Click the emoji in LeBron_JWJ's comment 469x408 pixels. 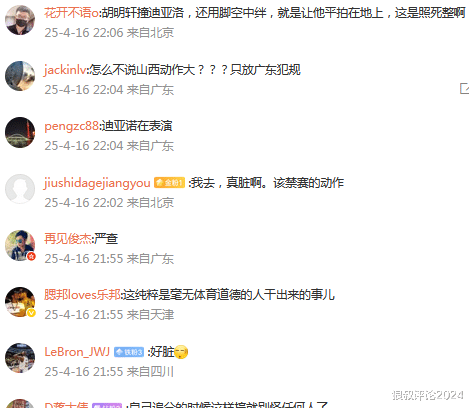tap(181, 352)
